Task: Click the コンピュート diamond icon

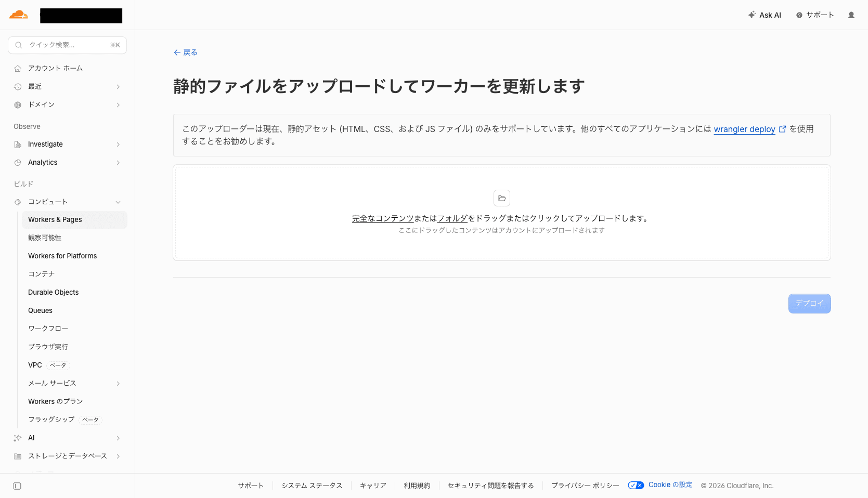Action: pyautogui.click(x=18, y=202)
